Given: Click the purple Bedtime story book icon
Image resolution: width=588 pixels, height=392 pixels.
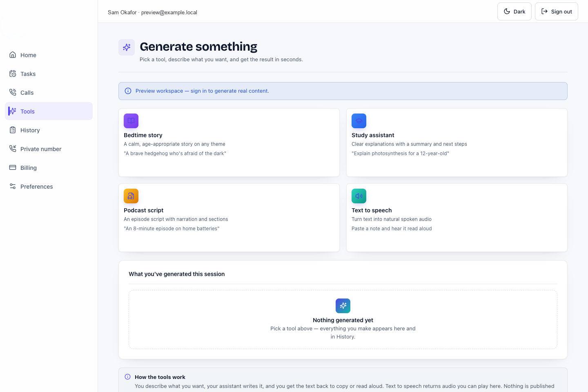Looking at the screenshot, I should (131, 121).
